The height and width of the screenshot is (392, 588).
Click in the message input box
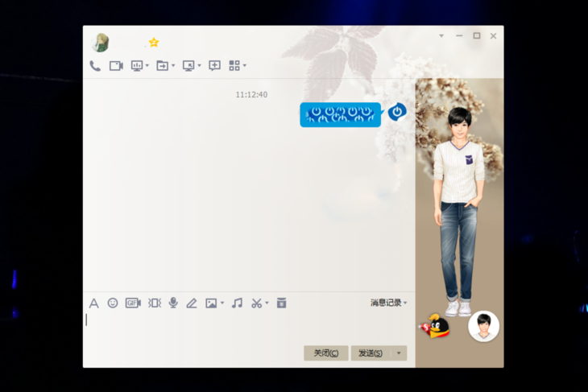(x=242, y=326)
